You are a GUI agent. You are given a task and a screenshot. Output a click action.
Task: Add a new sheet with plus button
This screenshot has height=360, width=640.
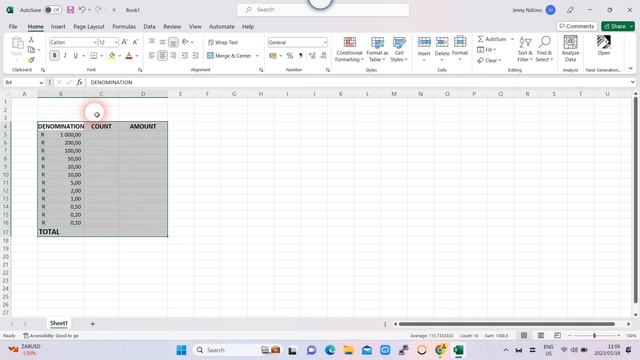pos(93,324)
